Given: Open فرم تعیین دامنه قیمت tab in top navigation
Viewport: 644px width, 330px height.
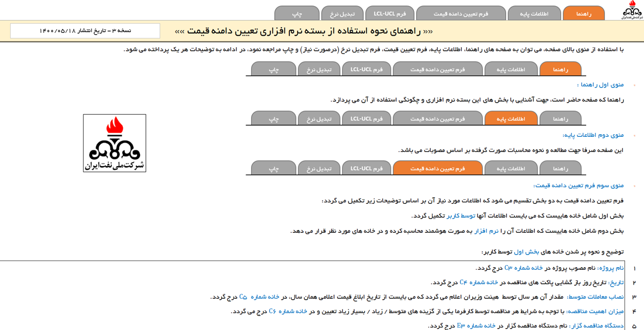Looking at the screenshot, I should pos(461,14).
